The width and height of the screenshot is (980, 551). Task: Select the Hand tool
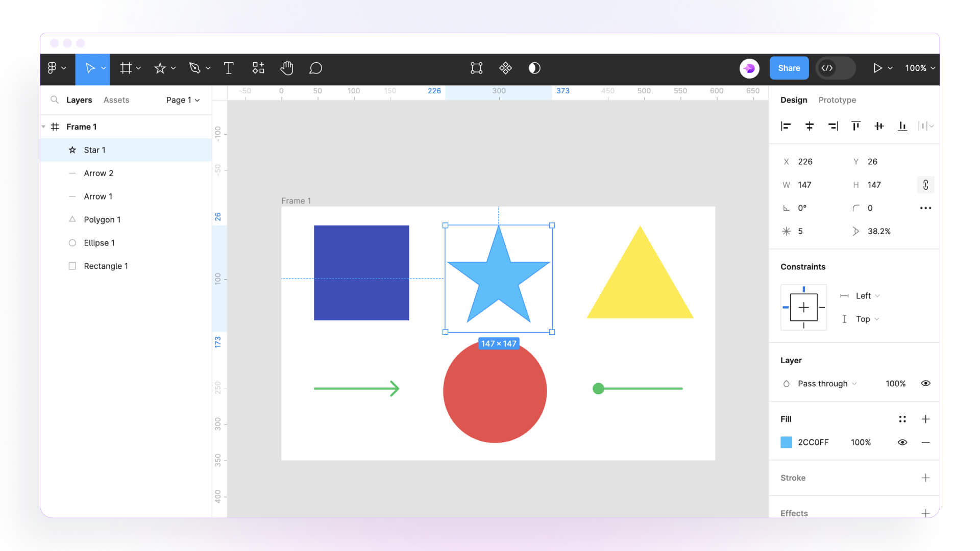(287, 68)
